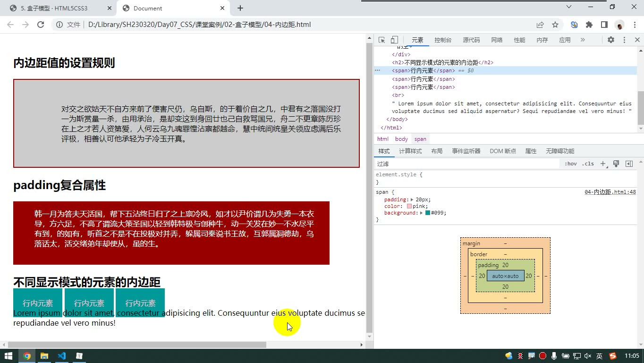Open Chrome three-dot main menu

635,25
